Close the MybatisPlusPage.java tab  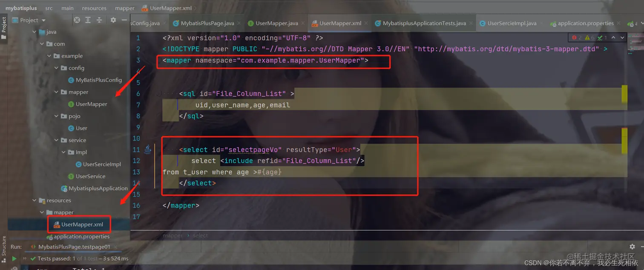[x=238, y=23]
